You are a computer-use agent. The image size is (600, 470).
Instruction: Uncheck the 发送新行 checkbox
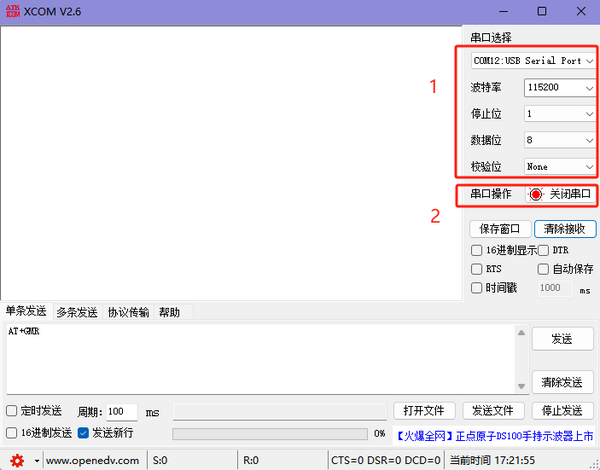(83, 433)
